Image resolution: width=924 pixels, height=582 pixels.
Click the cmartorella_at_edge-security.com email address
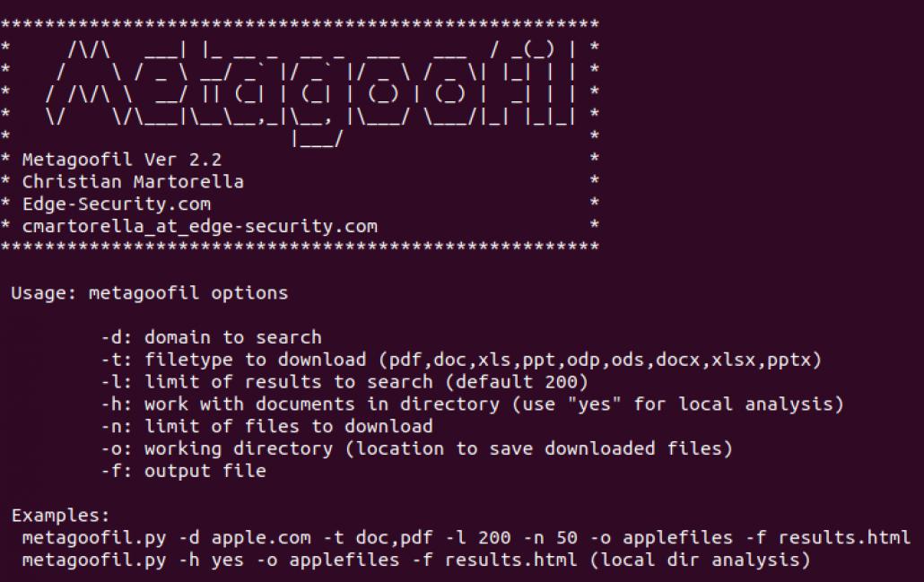tap(199, 227)
